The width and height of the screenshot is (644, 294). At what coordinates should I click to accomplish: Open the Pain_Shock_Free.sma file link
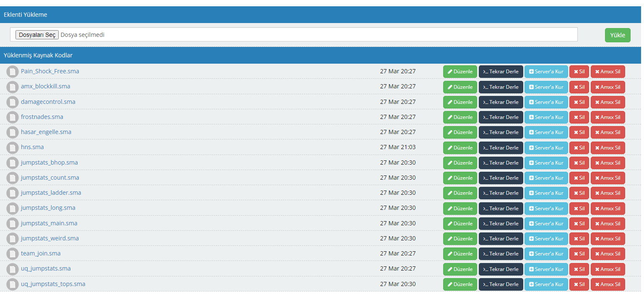tap(50, 71)
